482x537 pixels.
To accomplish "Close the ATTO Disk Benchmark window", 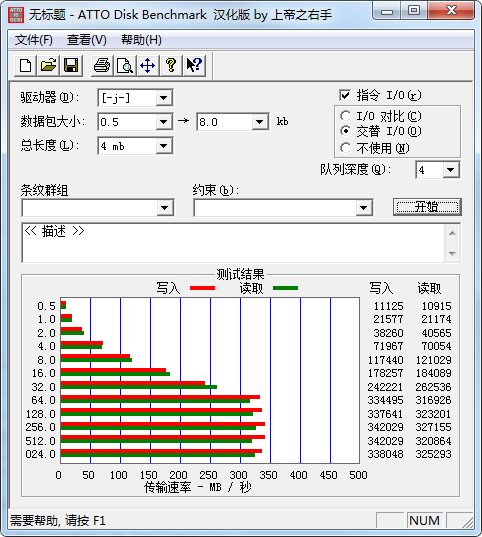I will tap(451, 11).
